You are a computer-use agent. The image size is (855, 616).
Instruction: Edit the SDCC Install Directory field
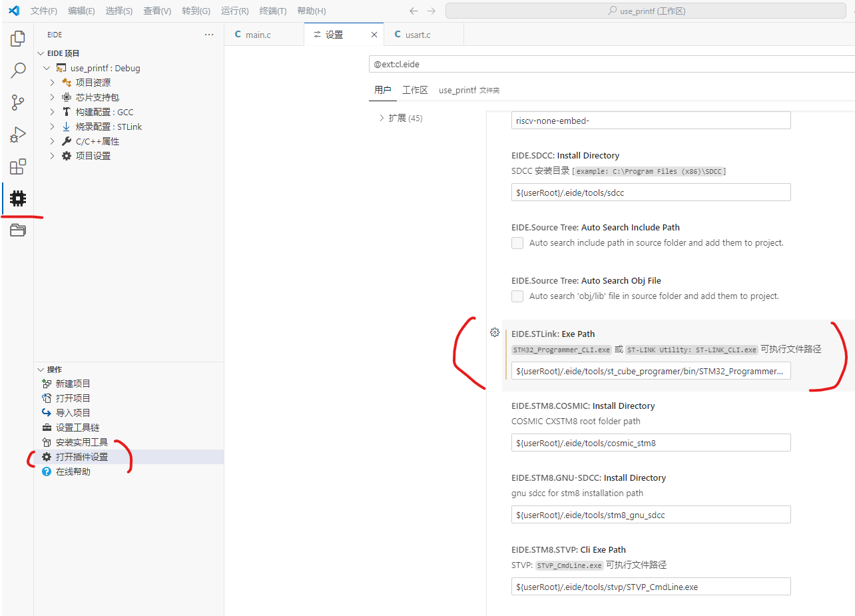[x=651, y=192]
